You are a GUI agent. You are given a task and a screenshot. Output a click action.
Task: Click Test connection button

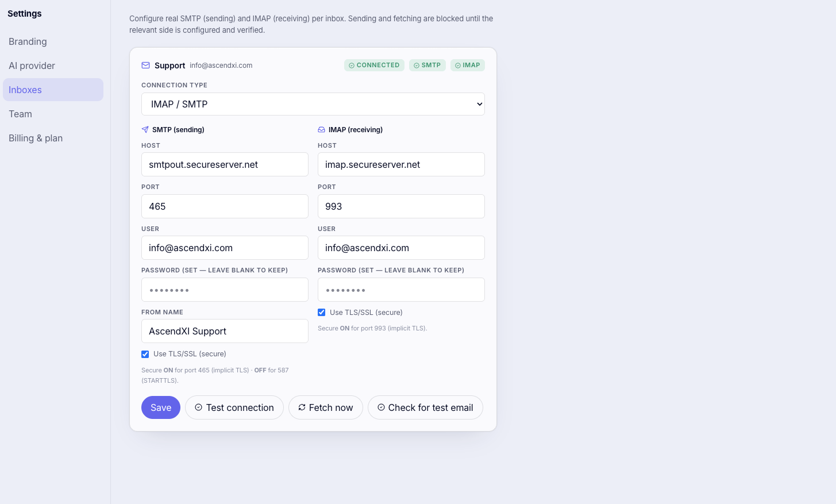(x=234, y=407)
